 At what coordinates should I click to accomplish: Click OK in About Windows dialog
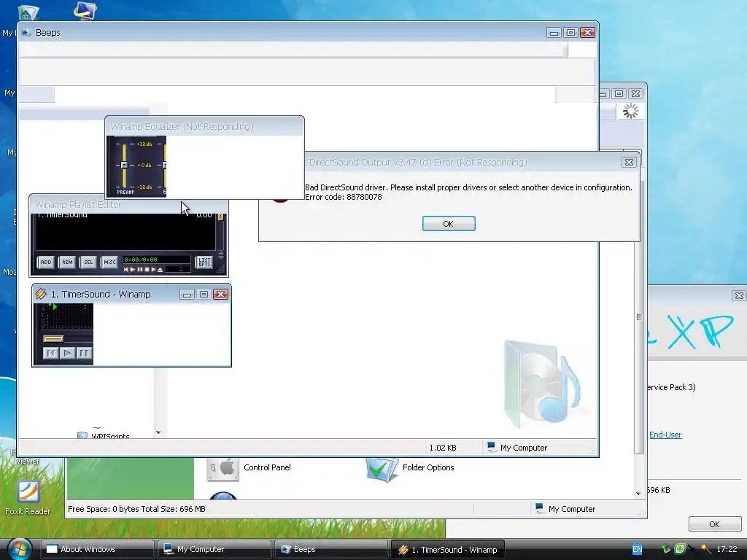coord(714,524)
